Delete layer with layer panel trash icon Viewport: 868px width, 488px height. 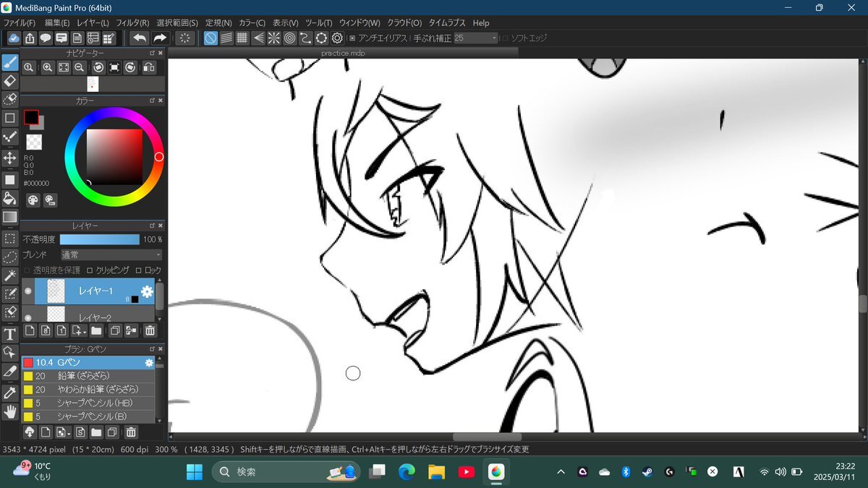150,331
